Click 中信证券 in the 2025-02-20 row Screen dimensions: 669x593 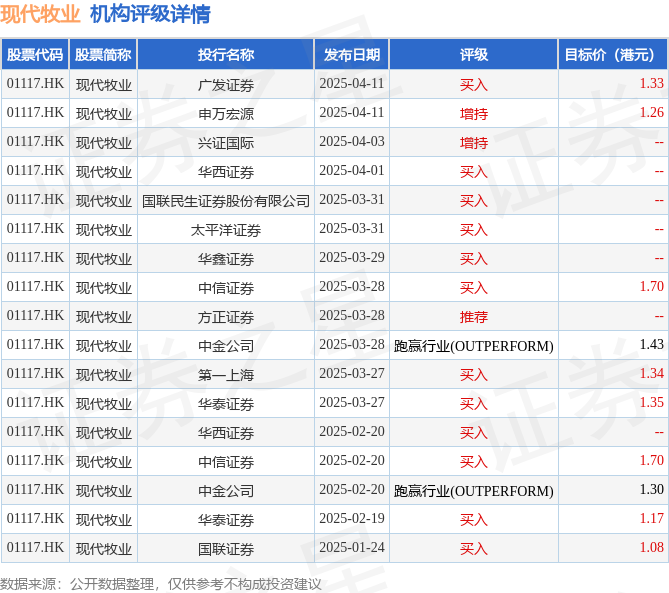tap(226, 462)
